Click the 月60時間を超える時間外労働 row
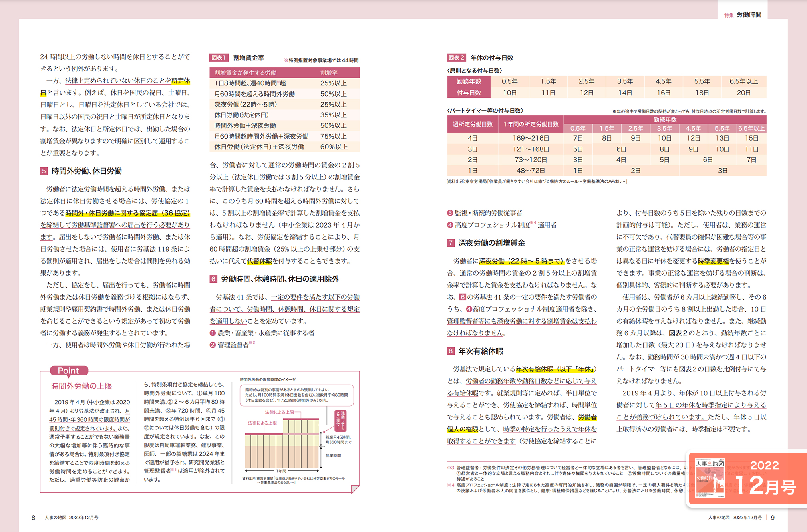 point(284,94)
